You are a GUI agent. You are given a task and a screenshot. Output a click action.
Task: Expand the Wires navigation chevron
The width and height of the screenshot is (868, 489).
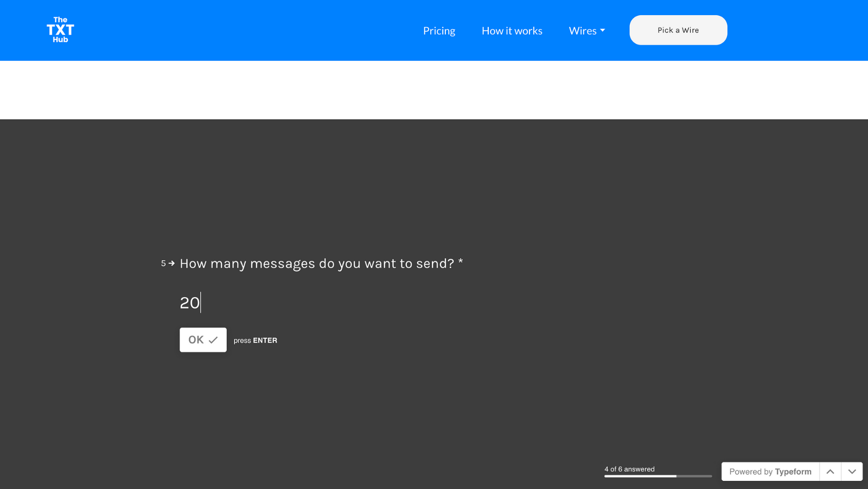tap(602, 31)
